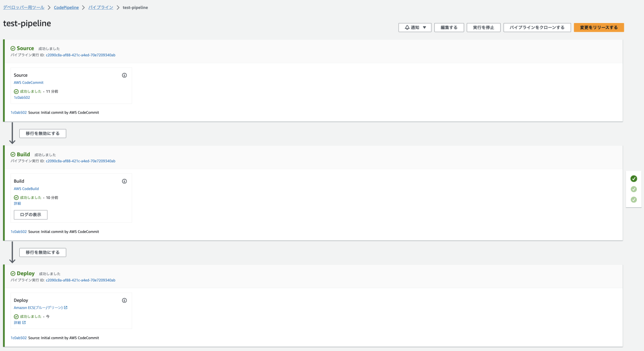
Task: Click the success icon next to Build's 成功しました status
Action: pyautogui.click(x=16, y=197)
